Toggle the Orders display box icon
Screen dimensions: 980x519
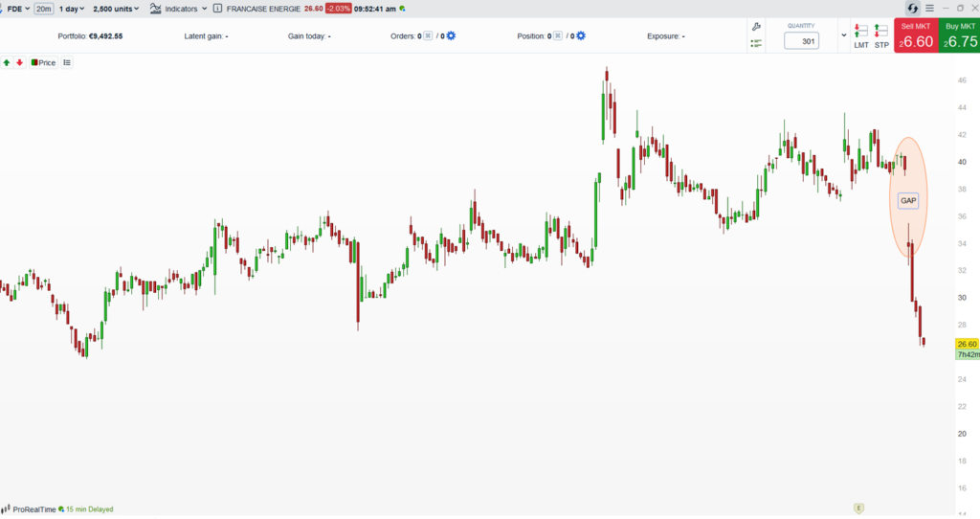pyautogui.click(x=428, y=35)
